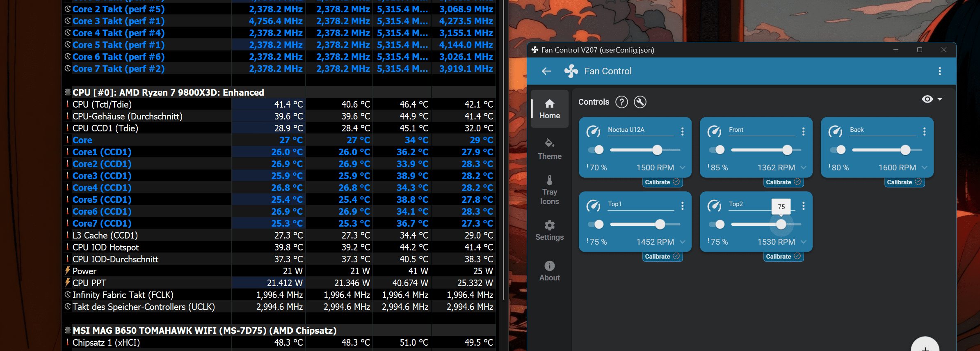The image size is (980, 351).
Task: Click the clock icon beside Core 7 Takt
Action: click(68, 68)
